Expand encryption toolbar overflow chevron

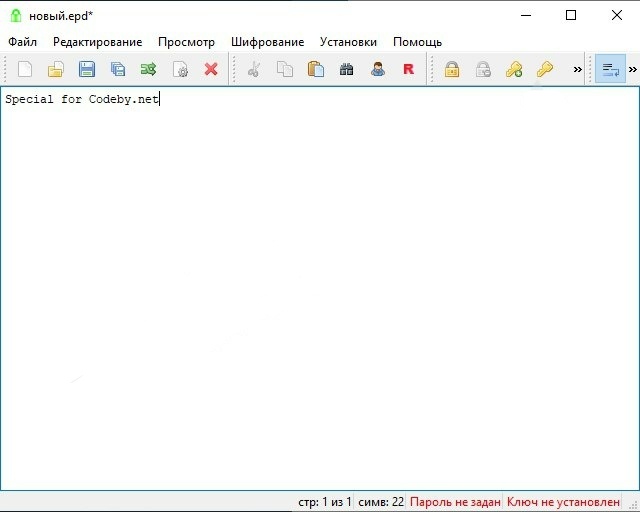(x=578, y=69)
